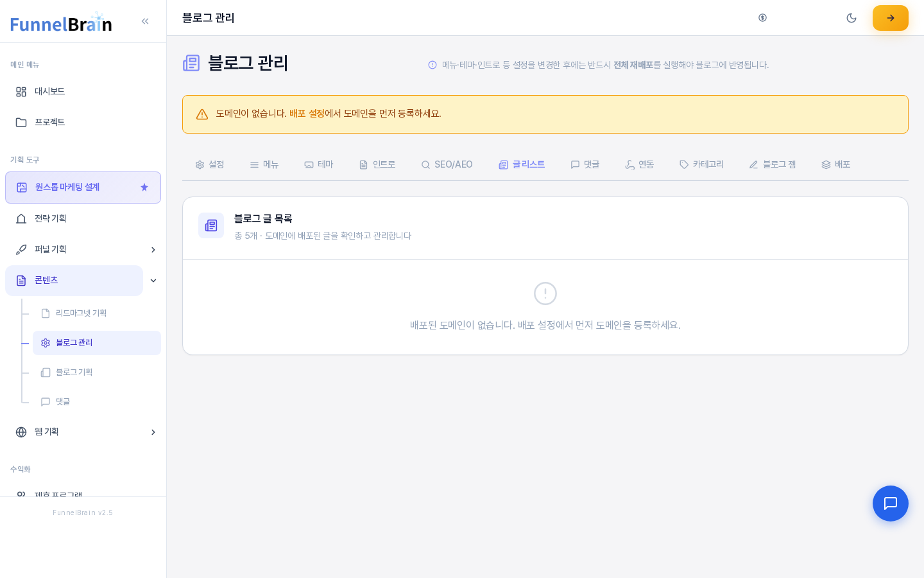Toggle dark mode with the moon icon
Viewport: 924px width, 578px height.
(x=851, y=18)
